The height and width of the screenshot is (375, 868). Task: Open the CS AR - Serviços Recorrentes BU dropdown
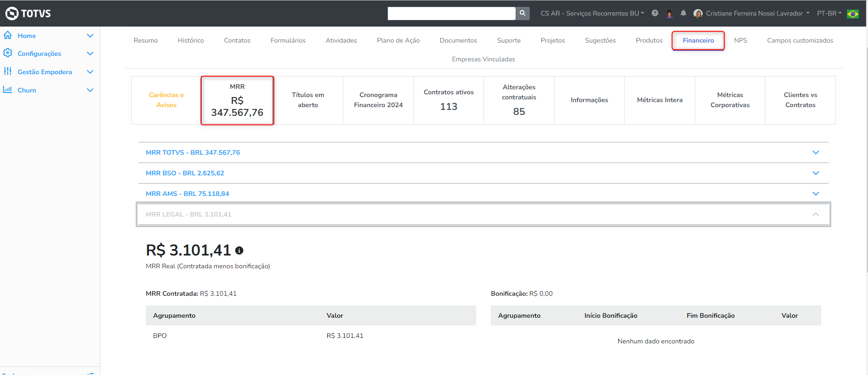(x=592, y=13)
